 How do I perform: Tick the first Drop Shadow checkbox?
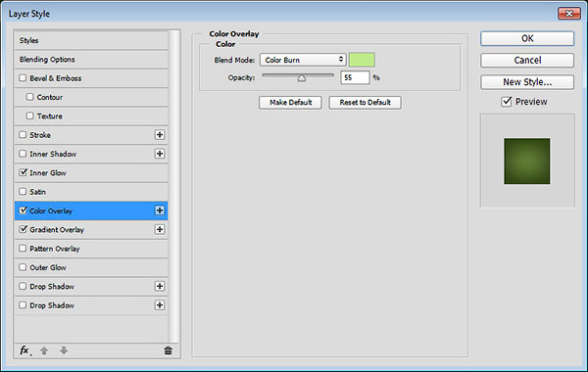coord(23,286)
